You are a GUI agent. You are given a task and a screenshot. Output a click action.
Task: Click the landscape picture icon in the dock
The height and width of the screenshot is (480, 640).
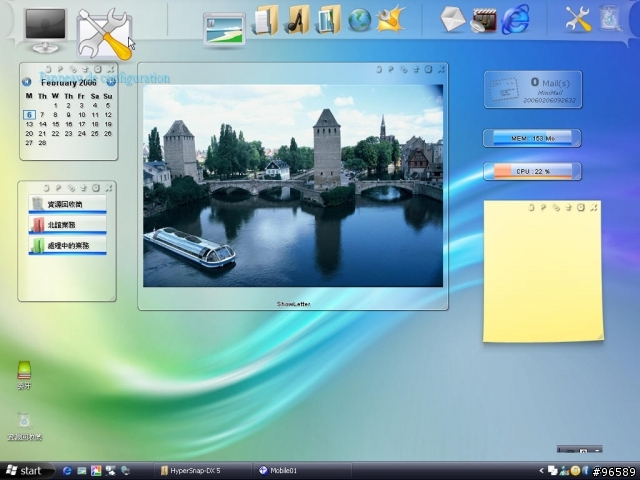click(224, 29)
